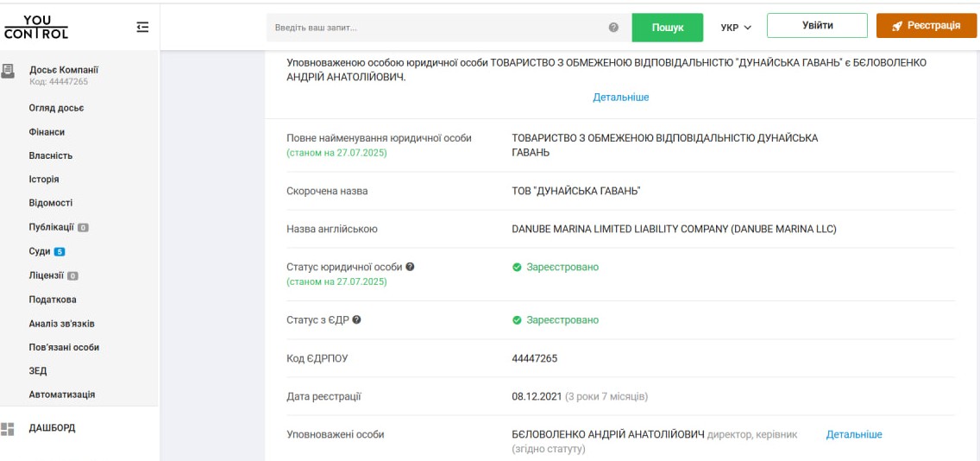Open the УКР language dropdown
The height and width of the screenshot is (461, 980).
click(x=735, y=28)
